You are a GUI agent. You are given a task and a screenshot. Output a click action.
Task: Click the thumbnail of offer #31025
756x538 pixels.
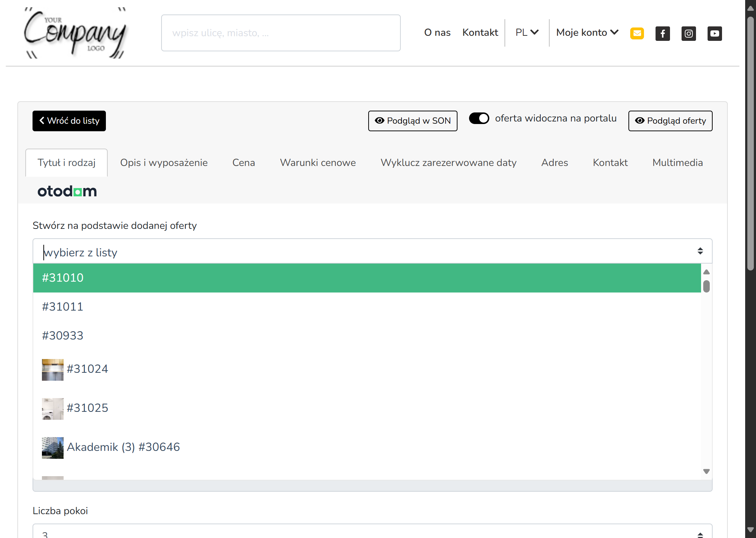[53, 409]
